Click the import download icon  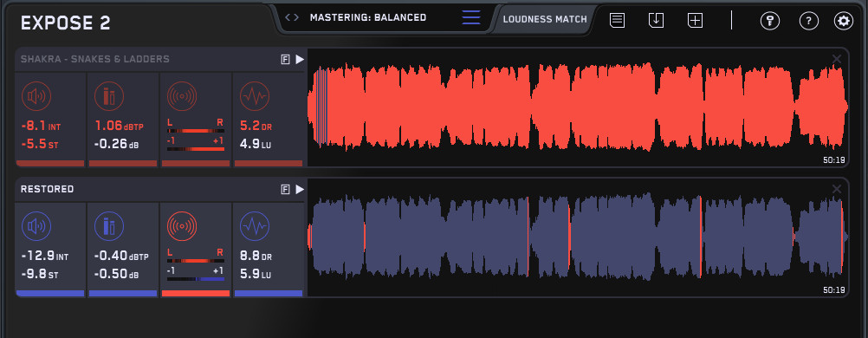(x=656, y=21)
